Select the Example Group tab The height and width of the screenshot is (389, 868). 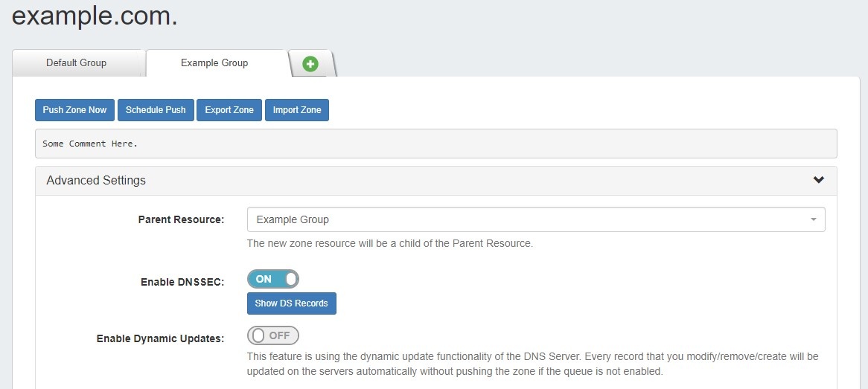[x=214, y=62]
